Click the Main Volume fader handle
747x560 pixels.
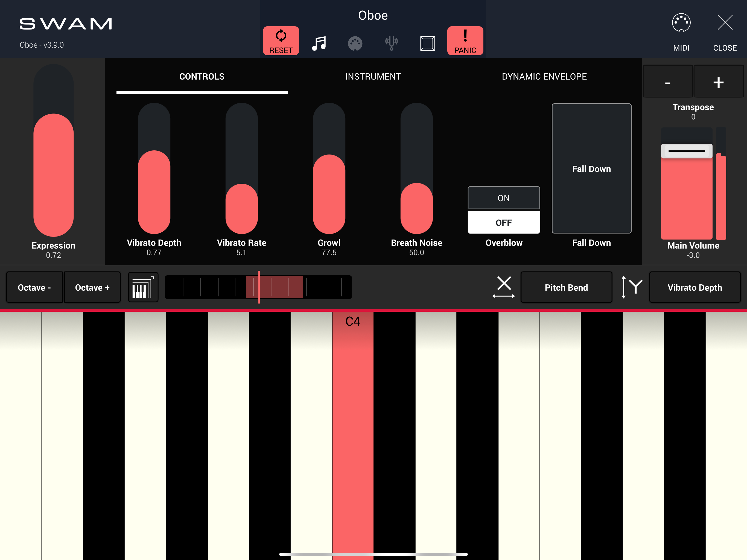[687, 151]
